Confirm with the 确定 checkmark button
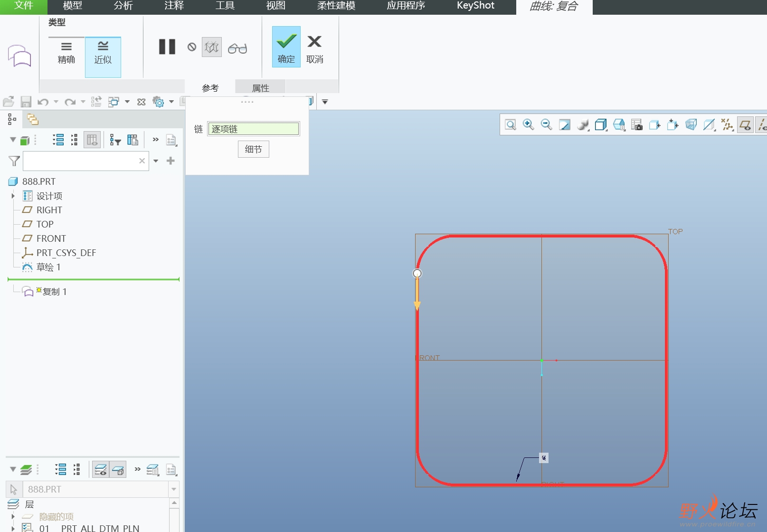Viewport: 767px width, 532px height. [286, 47]
